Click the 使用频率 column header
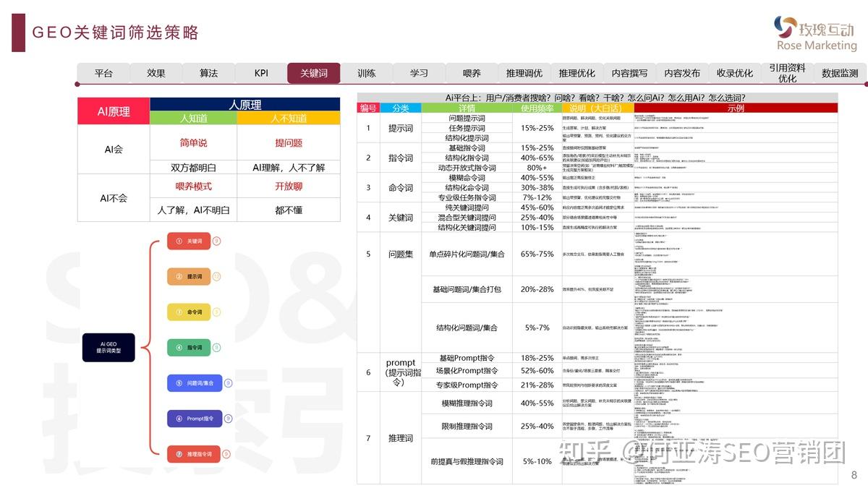The width and height of the screenshot is (868, 488). [537, 108]
